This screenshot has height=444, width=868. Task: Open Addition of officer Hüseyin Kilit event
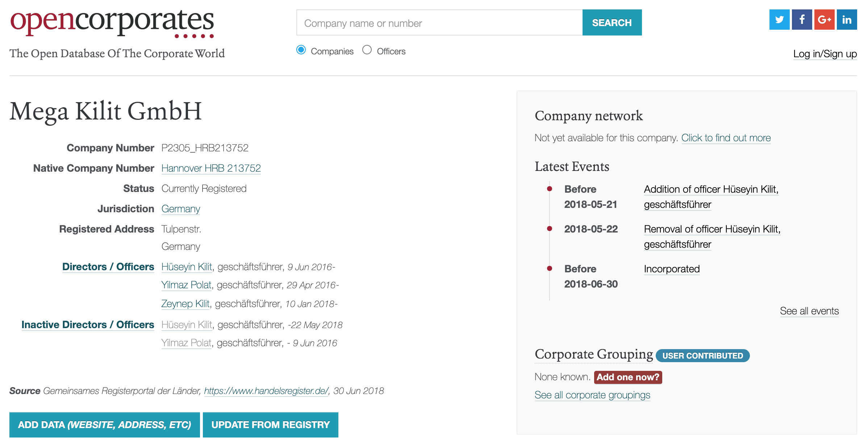point(711,197)
